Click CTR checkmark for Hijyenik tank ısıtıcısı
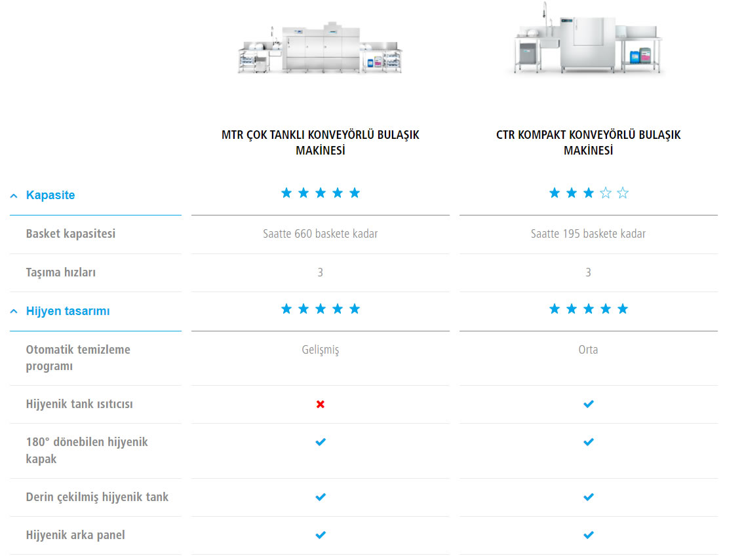746x560 pixels. pos(588,404)
